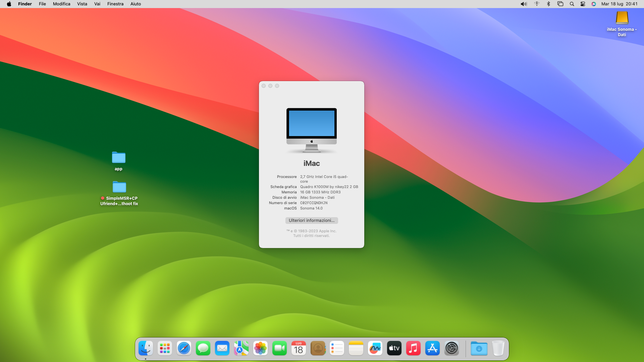Screen dimensions: 644x362
Task: Launch Messages app in Dock
Action: pos(203,349)
